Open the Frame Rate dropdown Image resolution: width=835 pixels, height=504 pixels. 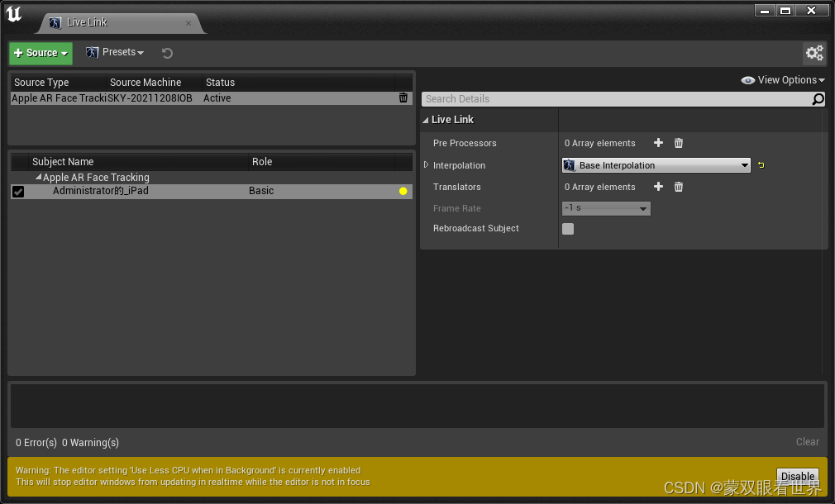click(x=606, y=208)
